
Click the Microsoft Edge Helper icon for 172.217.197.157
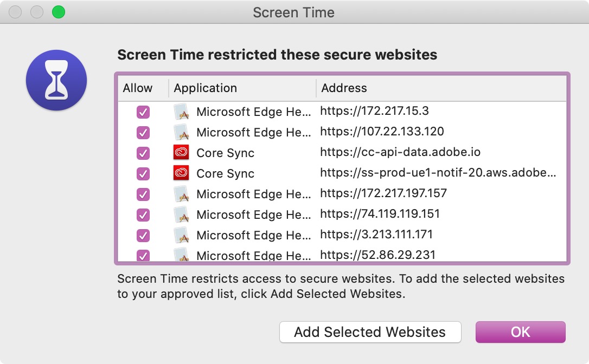pyautogui.click(x=181, y=194)
